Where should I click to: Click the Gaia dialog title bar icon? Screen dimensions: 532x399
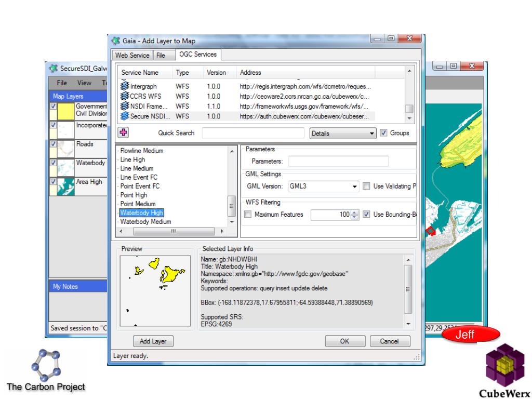(x=116, y=41)
